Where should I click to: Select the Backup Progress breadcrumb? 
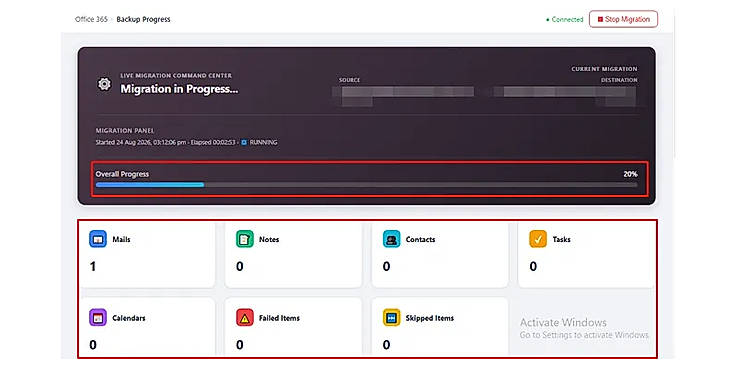143,19
